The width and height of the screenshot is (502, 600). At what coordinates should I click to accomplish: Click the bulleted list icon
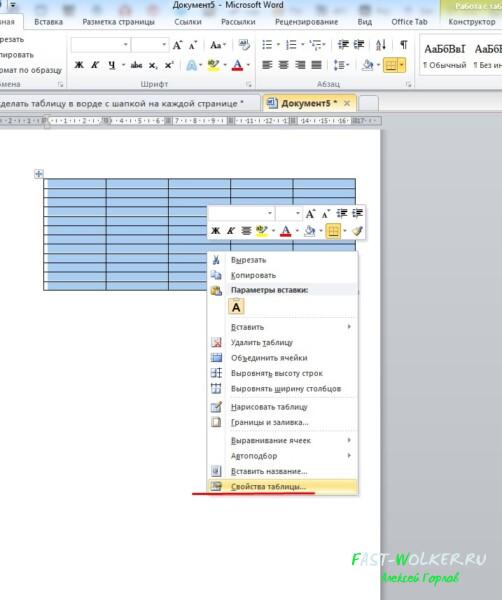[x=267, y=45]
